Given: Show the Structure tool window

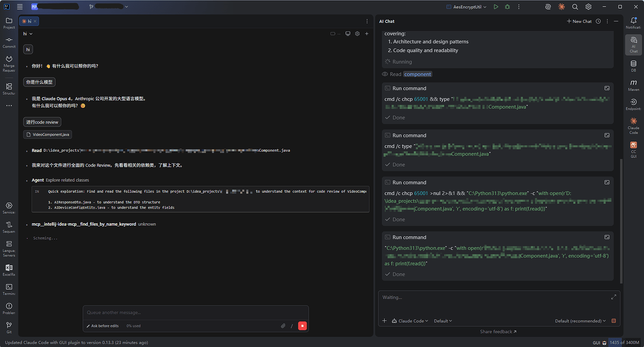Looking at the screenshot, I should coord(9,89).
